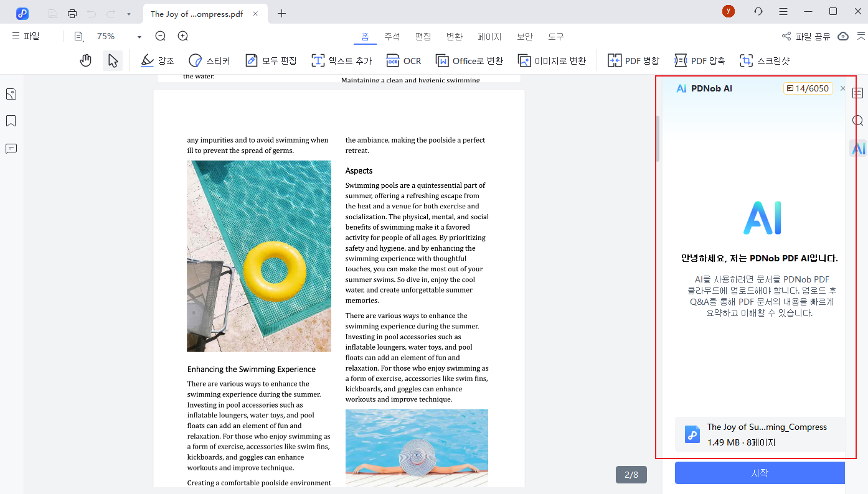Image resolution: width=868 pixels, height=494 pixels.
Task: Open the bookmark panel in left sidebar
Action: 11,121
